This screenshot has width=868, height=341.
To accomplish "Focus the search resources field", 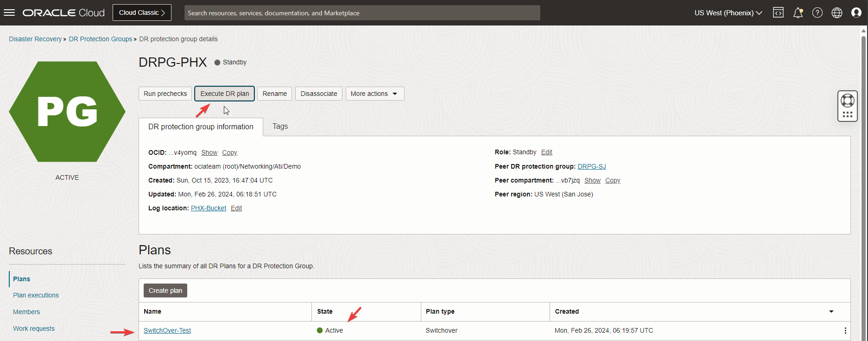I will click(x=362, y=13).
